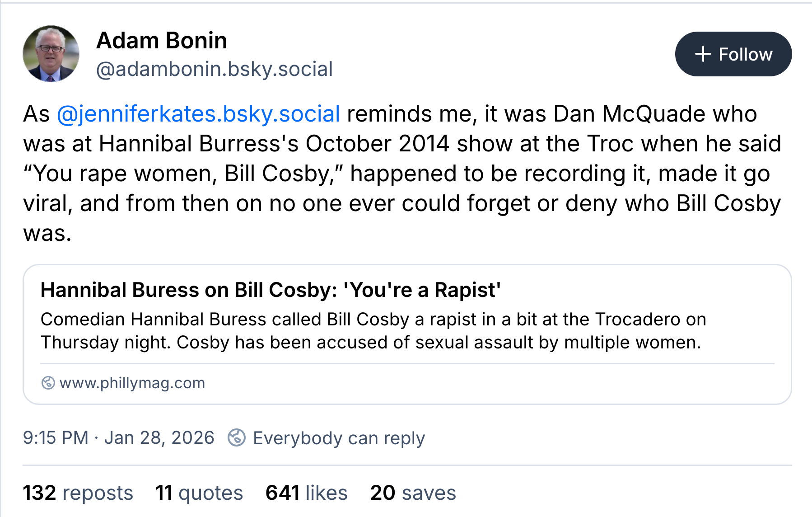812x517 pixels.
Task: Click the post body text about Dan McQuade
Action: click(x=402, y=174)
